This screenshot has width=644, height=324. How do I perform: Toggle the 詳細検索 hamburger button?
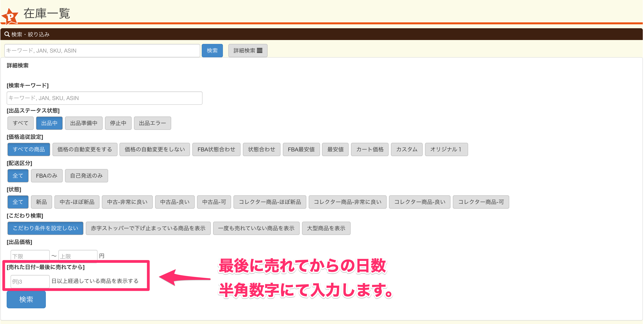pos(248,51)
